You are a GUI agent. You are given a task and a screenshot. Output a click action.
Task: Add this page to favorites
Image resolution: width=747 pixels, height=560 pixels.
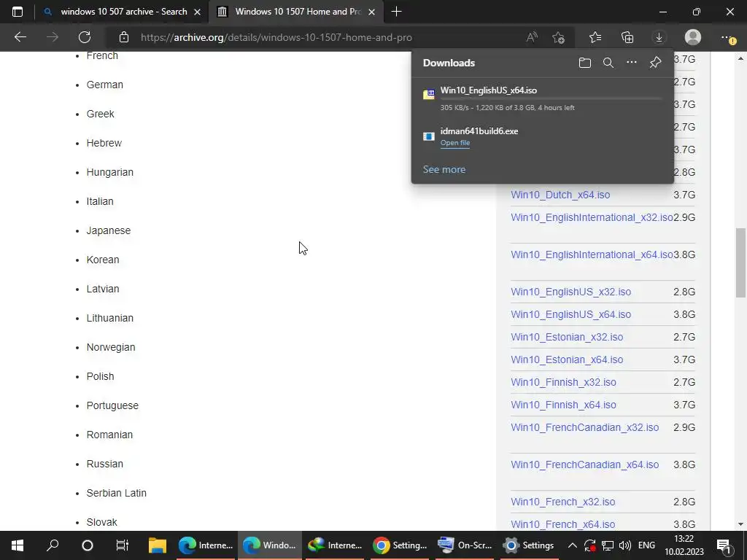click(558, 37)
